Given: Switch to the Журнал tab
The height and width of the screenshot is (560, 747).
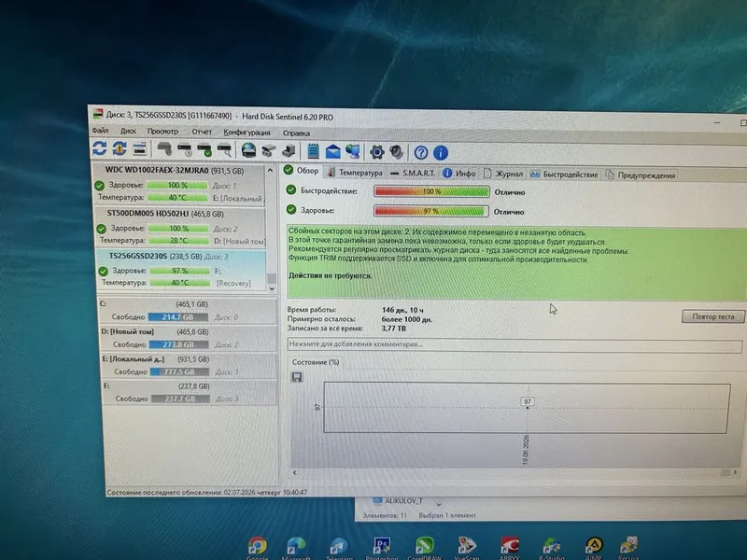Looking at the screenshot, I should point(503,175).
